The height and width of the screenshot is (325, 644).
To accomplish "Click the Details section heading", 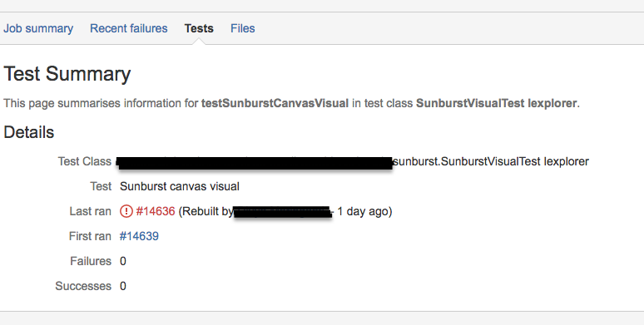I will point(29,132).
